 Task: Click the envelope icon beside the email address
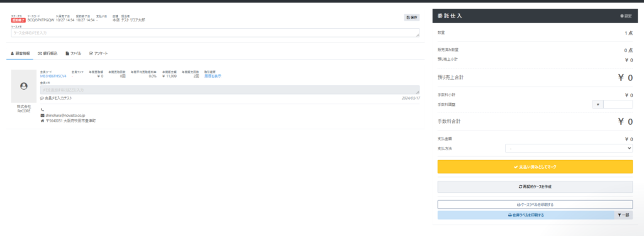pyautogui.click(x=42, y=115)
